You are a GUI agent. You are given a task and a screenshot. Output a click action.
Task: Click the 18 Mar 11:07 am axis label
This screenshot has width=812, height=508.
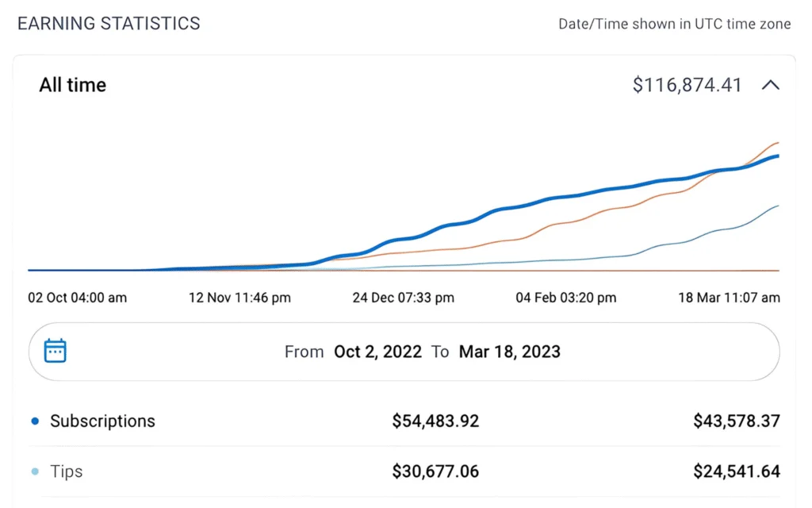click(x=727, y=298)
